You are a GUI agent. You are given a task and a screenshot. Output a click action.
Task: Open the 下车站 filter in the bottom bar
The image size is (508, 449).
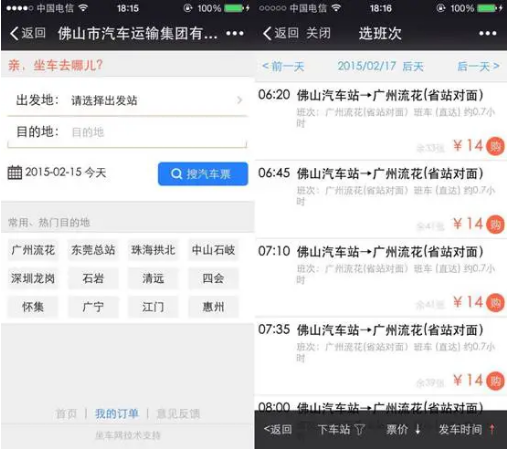point(341,429)
